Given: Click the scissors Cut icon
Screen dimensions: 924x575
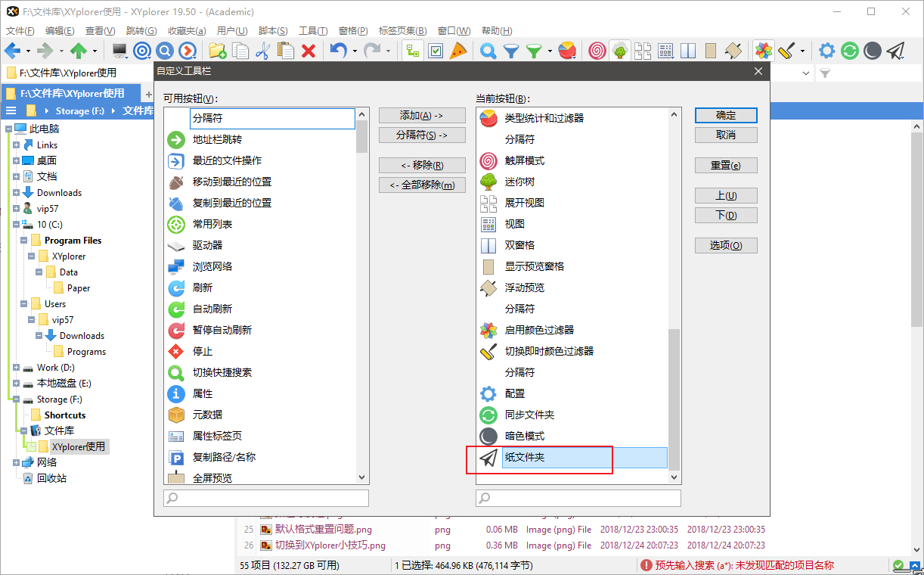Looking at the screenshot, I should (263, 51).
